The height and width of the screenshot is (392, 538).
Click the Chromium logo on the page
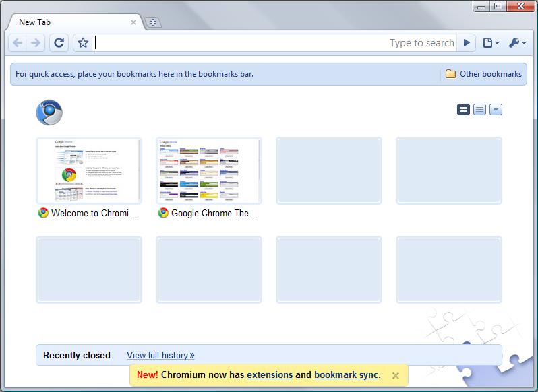(49, 112)
